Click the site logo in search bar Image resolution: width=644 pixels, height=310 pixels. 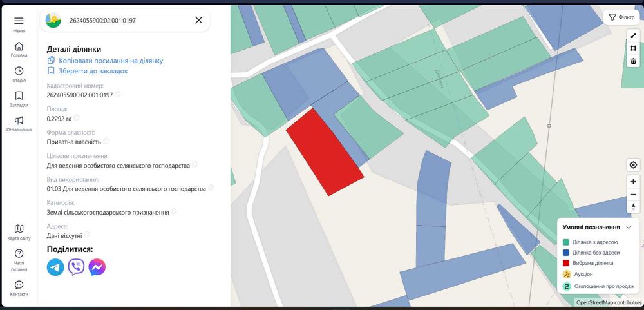pos(53,20)
